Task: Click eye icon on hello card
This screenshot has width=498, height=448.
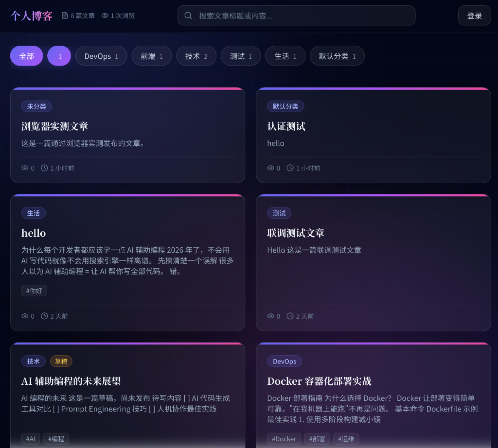Action: (x=25, y=316)
